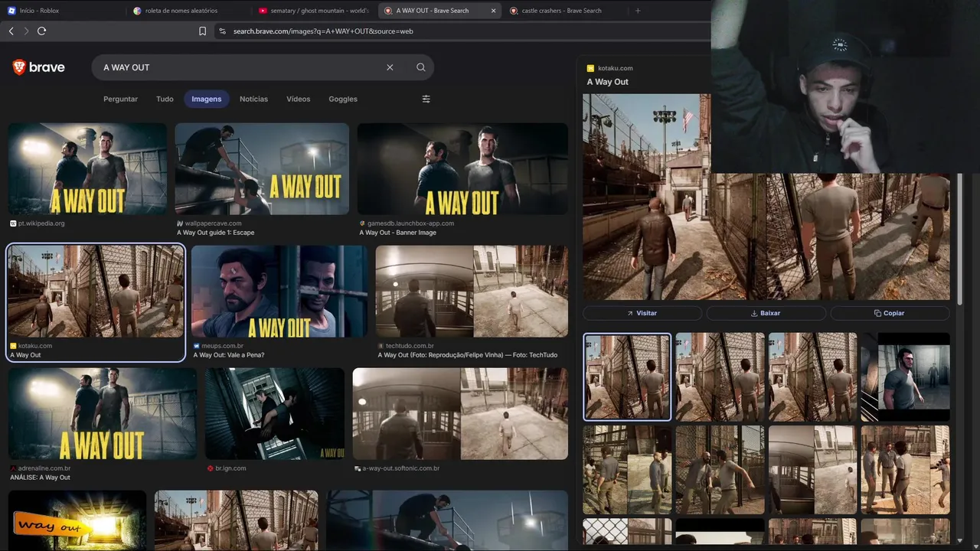Clear the search box with the X icon

coord(390,67)
